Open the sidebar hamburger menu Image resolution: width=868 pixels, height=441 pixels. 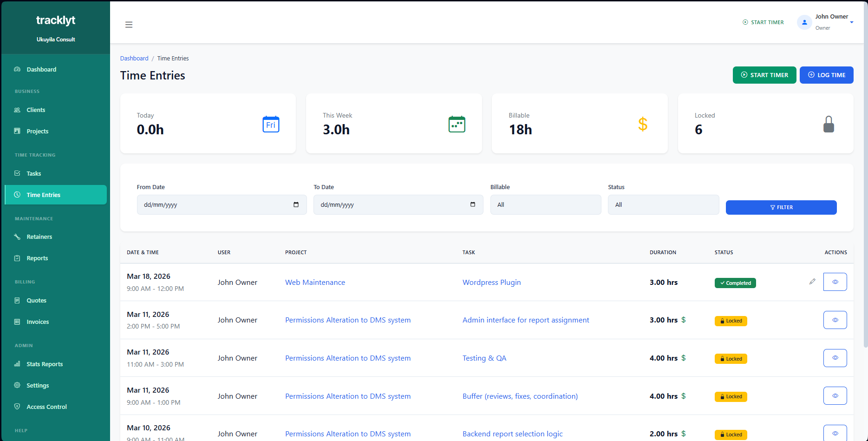pyautogui.click(x=129, y=25)
